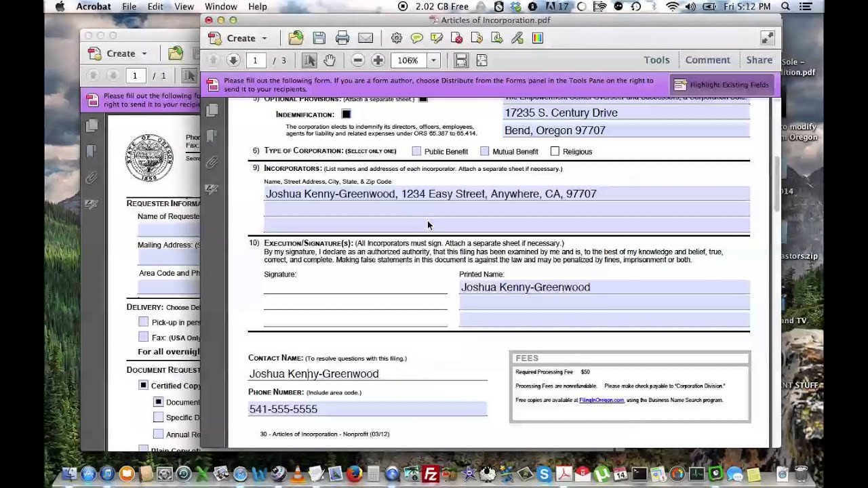This screenshot has height=488, width=868.
Task: Open the Help menu
Action: click(x=257, y=6)
